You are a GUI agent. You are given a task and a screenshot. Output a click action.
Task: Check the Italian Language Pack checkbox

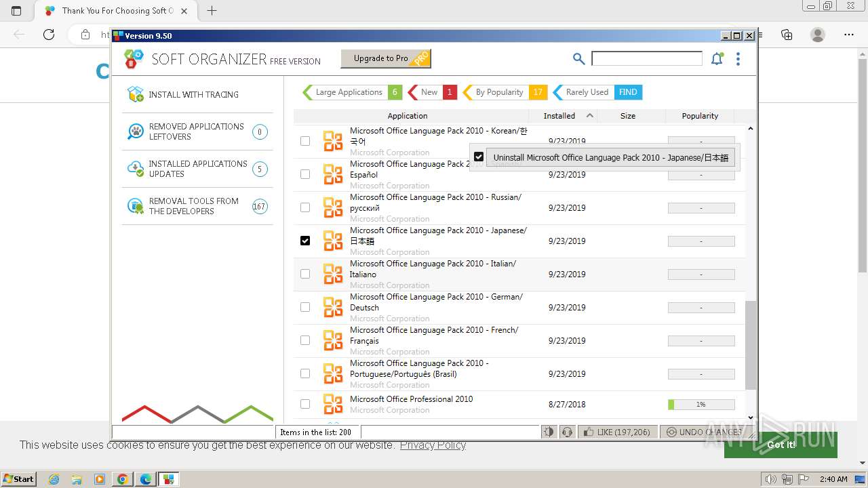tap(305, 274)
